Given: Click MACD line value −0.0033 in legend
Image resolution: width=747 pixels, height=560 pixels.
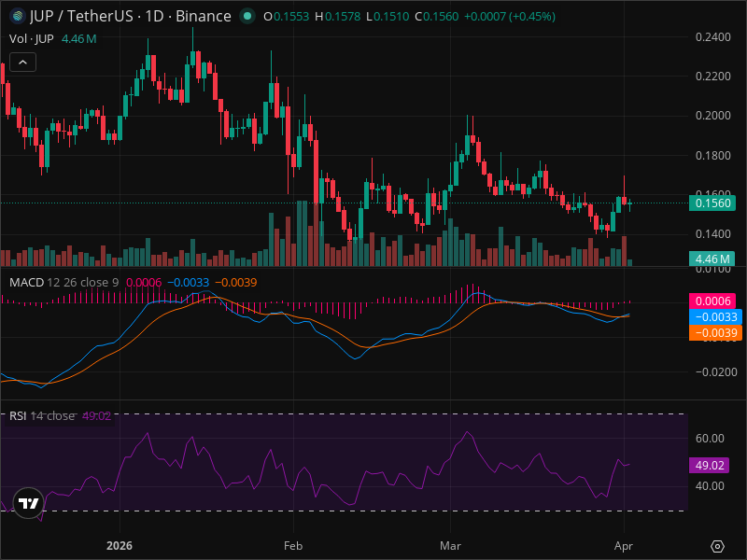Looking at the screenshot, I should tap(189, 283).
